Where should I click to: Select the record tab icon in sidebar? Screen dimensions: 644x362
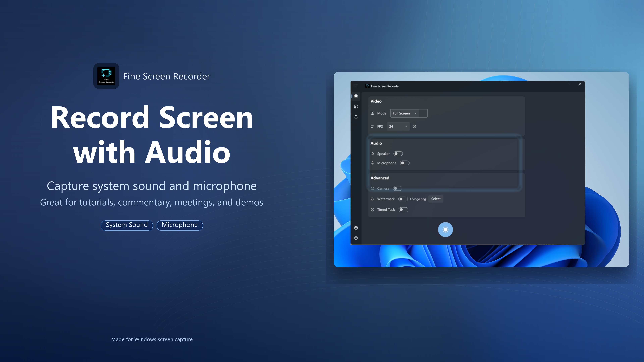click(x=356, y=96)
